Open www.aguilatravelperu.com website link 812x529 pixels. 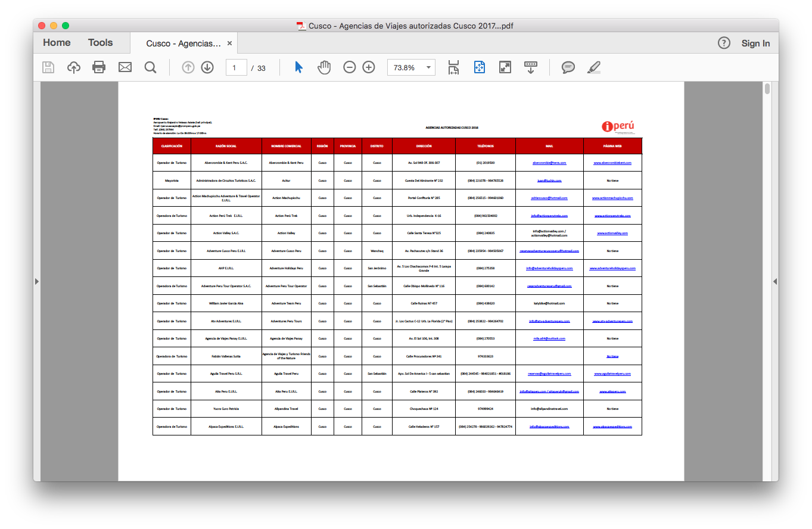[x=612, y=374]
